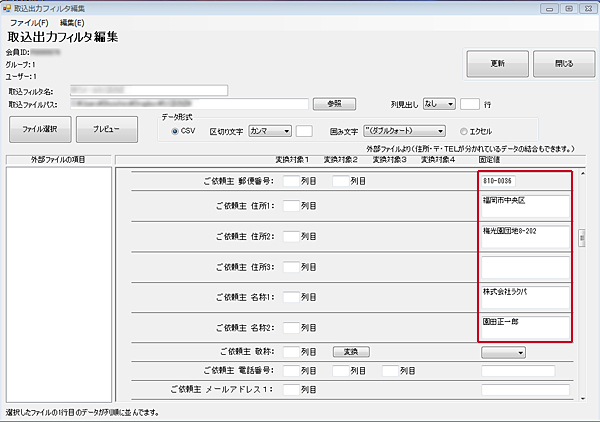
Task: Select the CSV radio button
Action: coord(175,130)
